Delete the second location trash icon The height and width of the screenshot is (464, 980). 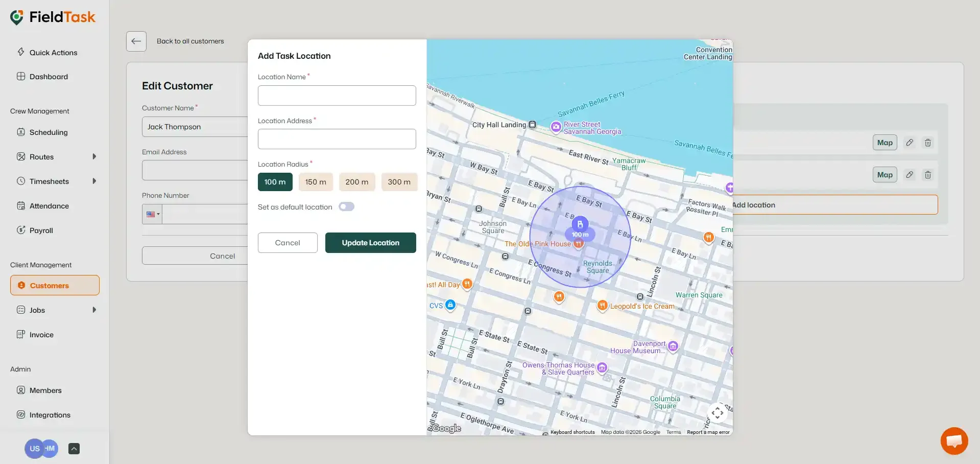[928, 175]
